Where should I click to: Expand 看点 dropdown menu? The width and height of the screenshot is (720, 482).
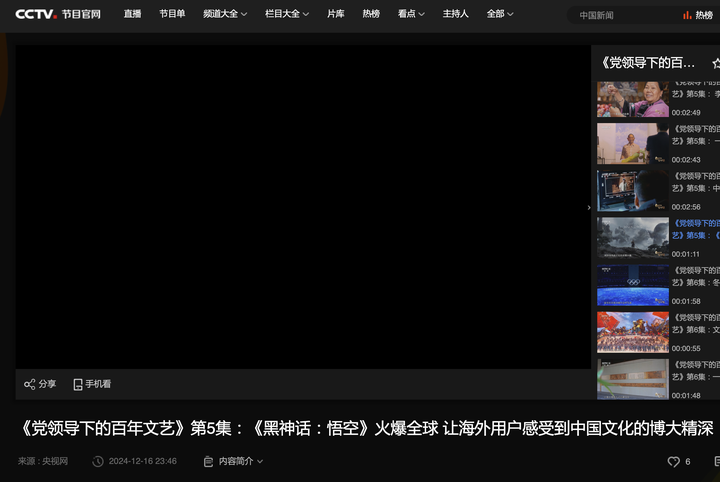coord(411,14)
